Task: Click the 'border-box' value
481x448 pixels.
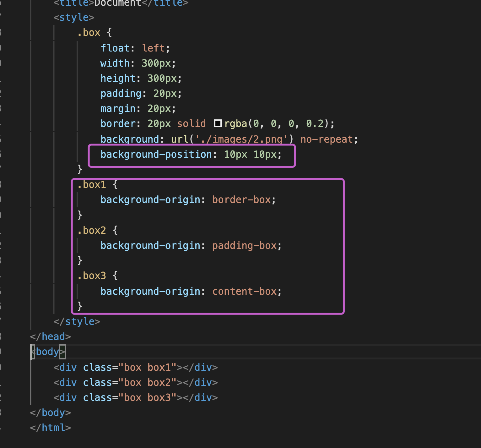Action: point(241,199)
